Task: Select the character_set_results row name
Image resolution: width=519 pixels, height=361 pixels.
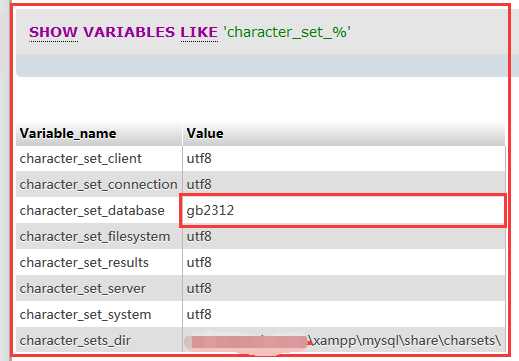Action: (x=84, y=262)
